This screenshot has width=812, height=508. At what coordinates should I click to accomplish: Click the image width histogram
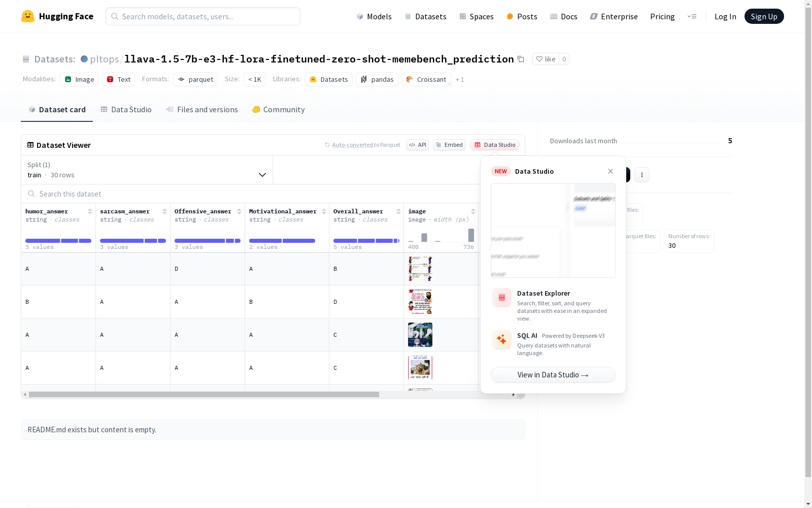tap(441, 235)
